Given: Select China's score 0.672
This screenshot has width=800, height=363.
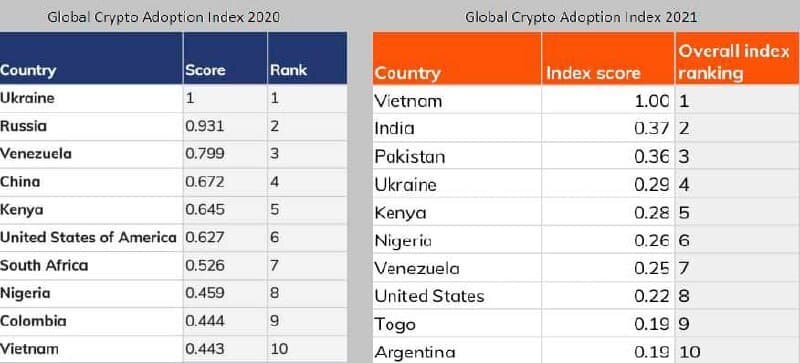Looking at the screenshot, I should 225,182.
